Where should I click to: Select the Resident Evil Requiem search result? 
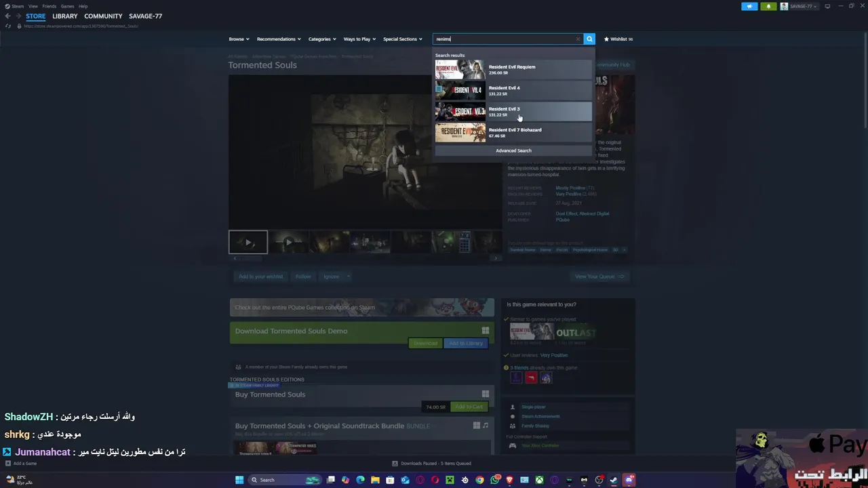click(x=513, y=69)
